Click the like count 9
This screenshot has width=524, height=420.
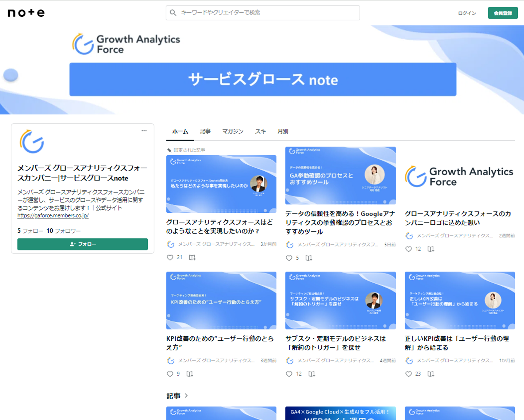[178, 374]
